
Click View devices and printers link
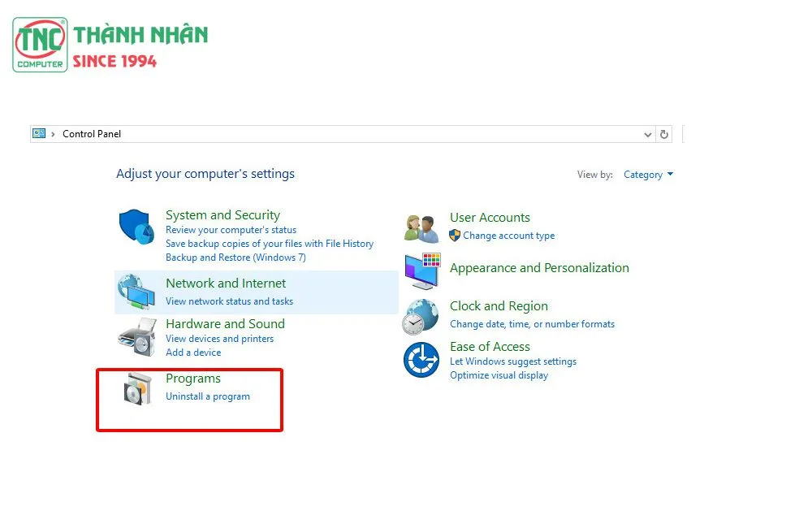click(x=219, y=339)
